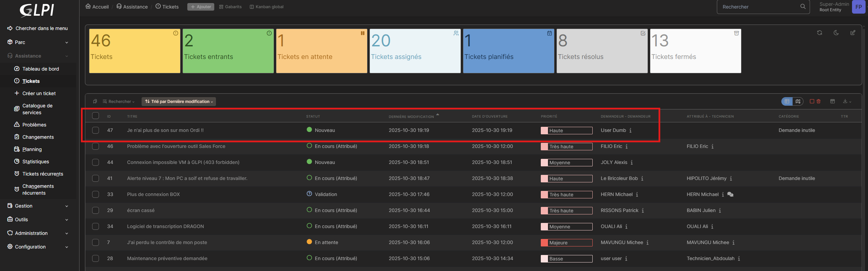Open Tableau de bord in the sidebar
Image resolution: width=868 pixels, height=271 pixels.
(41, 69)
